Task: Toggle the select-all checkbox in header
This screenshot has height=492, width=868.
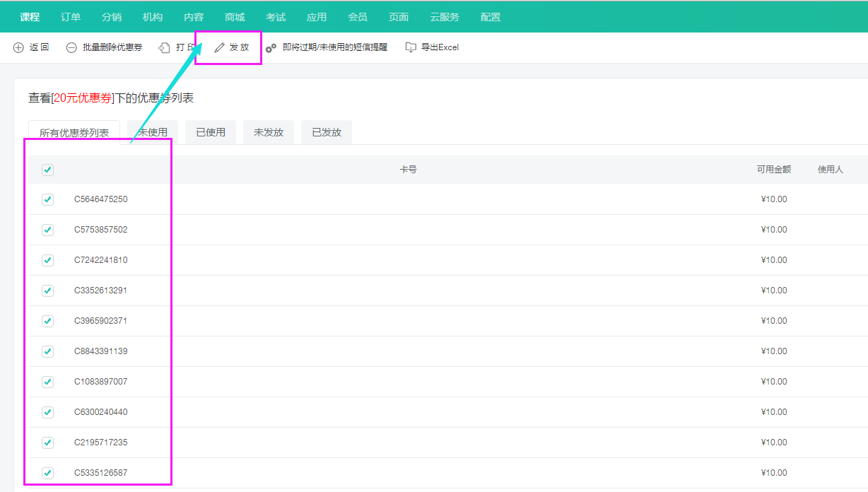Action: click(x=47, y=170)
